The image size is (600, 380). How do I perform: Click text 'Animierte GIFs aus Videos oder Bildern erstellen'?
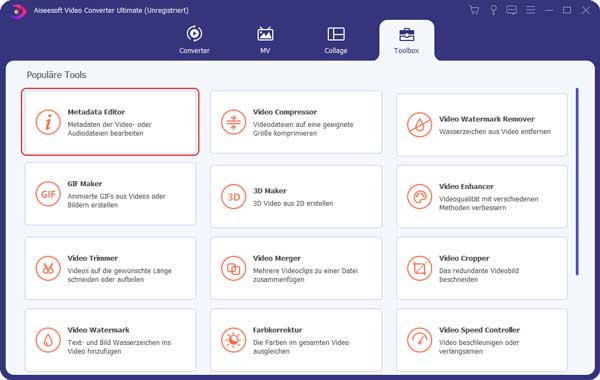pos(116,201)
